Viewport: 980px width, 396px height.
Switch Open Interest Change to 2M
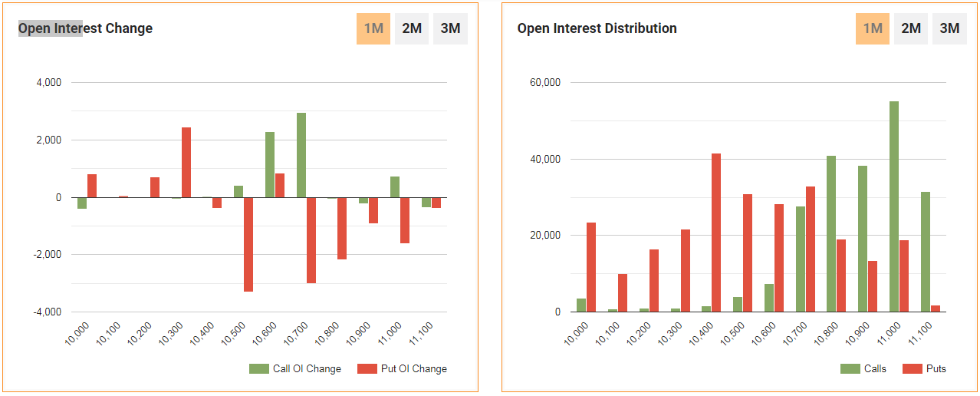tap(412, 29)
